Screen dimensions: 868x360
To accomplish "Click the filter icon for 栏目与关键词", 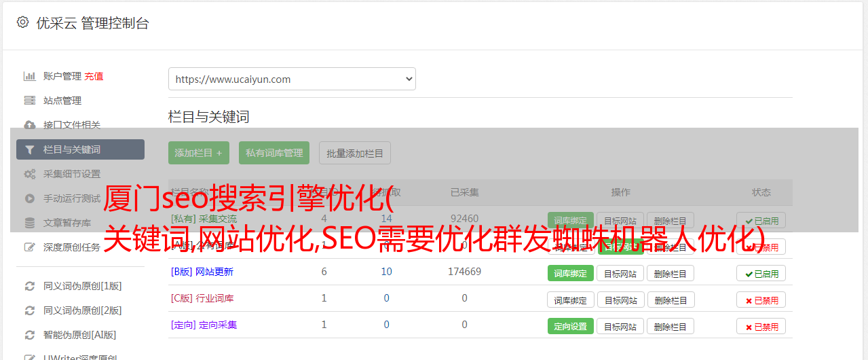I will (x=30, y=149).
